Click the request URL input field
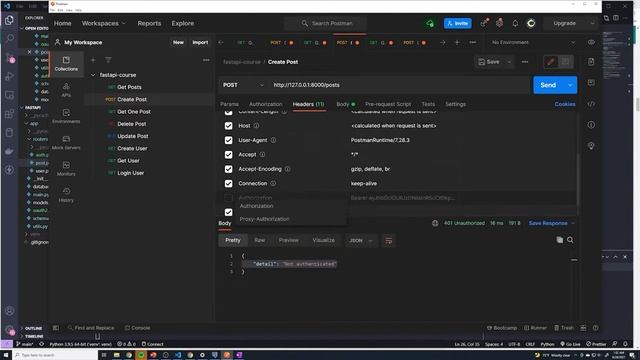This screenshot has height=360, width=640. pyautogui.click(x=399, y=85)
